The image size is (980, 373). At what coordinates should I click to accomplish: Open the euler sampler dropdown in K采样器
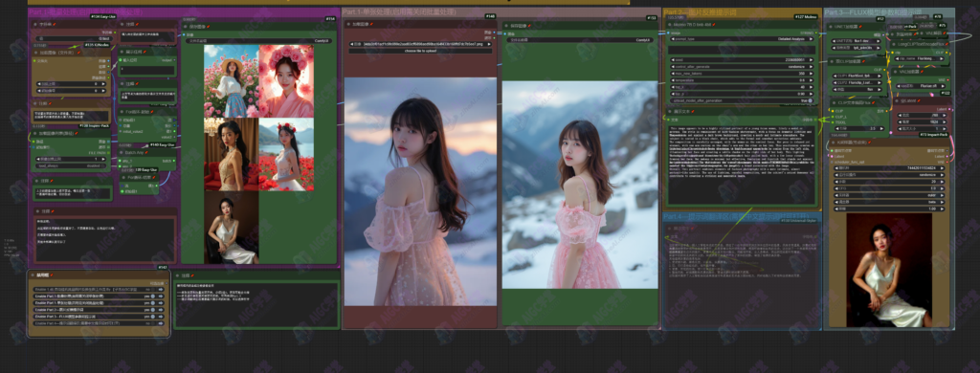889,195
